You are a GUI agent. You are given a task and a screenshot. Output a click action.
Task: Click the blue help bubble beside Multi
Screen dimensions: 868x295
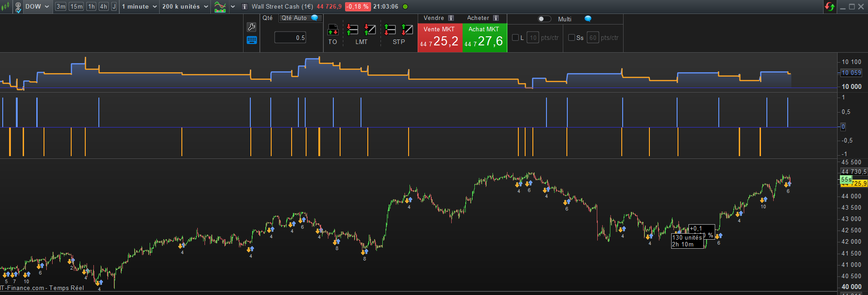click(588, 19)
